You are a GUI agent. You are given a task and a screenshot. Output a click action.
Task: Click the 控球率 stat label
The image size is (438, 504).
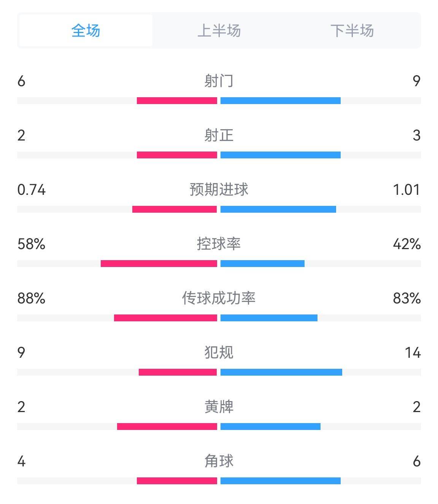(x=219, y=244)
